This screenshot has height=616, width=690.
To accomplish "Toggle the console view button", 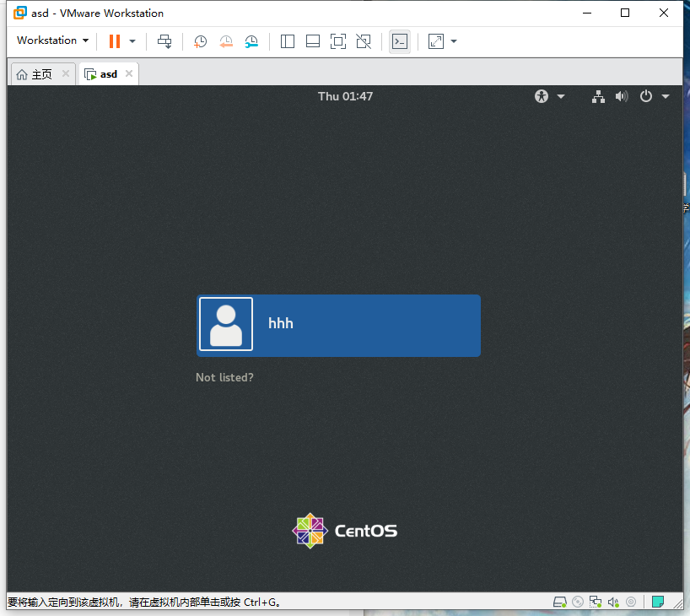I will coord(400,41).
